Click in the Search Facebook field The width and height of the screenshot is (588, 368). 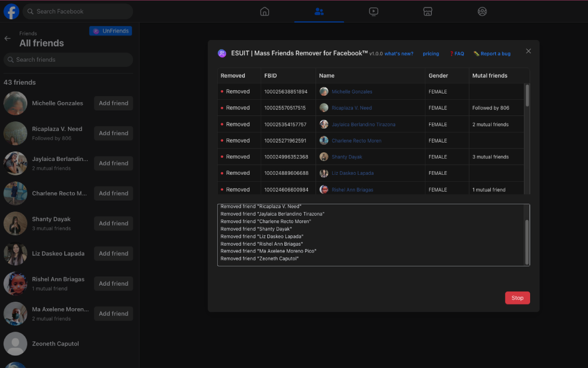pyautogui.click(x=78, y=11)
